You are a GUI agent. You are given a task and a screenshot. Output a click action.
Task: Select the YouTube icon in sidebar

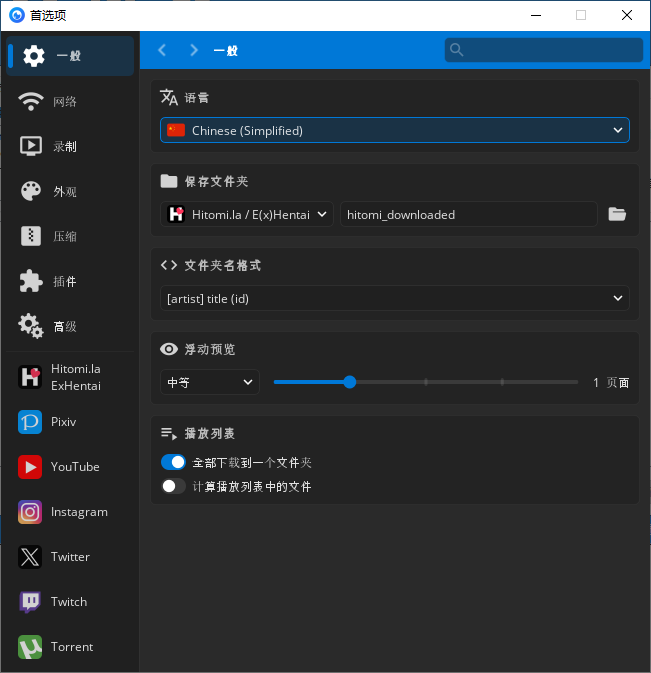pyautogui.click(x=30, y=467)
